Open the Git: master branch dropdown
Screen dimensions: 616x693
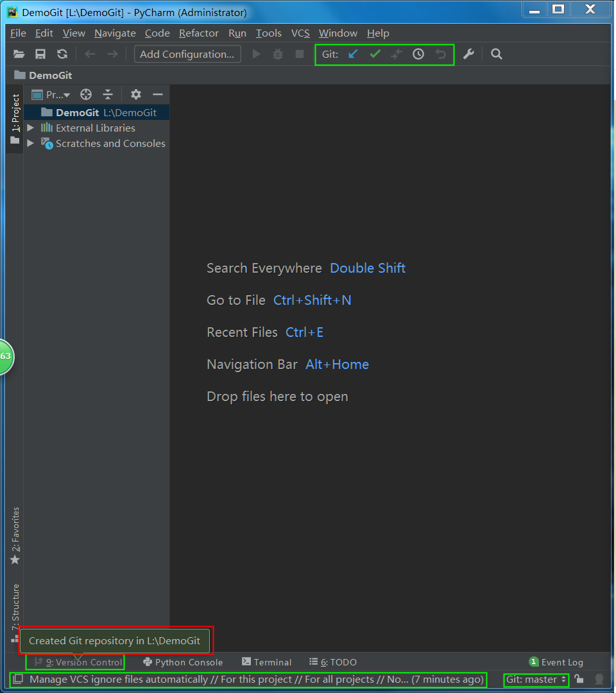click(x=536, y=679)
